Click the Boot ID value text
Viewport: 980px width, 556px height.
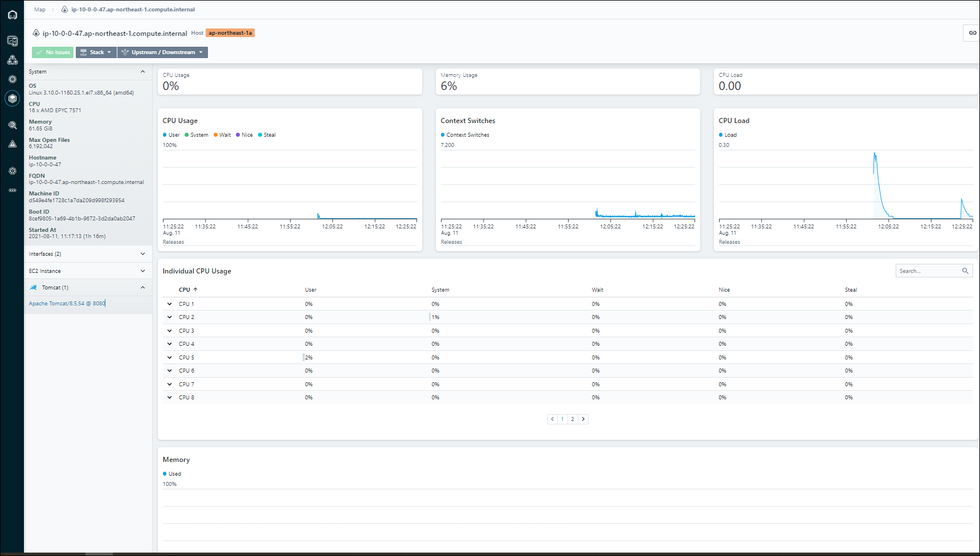82,219
